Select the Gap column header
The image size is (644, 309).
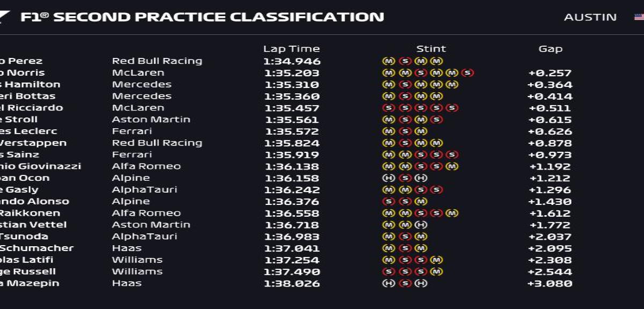click(551, 49)
